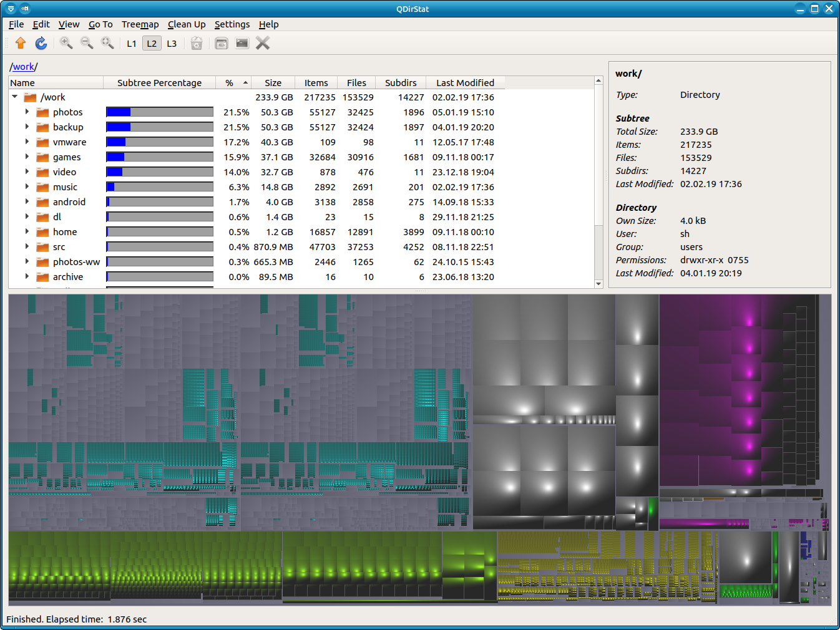This screenshot has width=840, height=630.
Task: Follow the work breadcrumb link
Action: click(x=23, y=66)
